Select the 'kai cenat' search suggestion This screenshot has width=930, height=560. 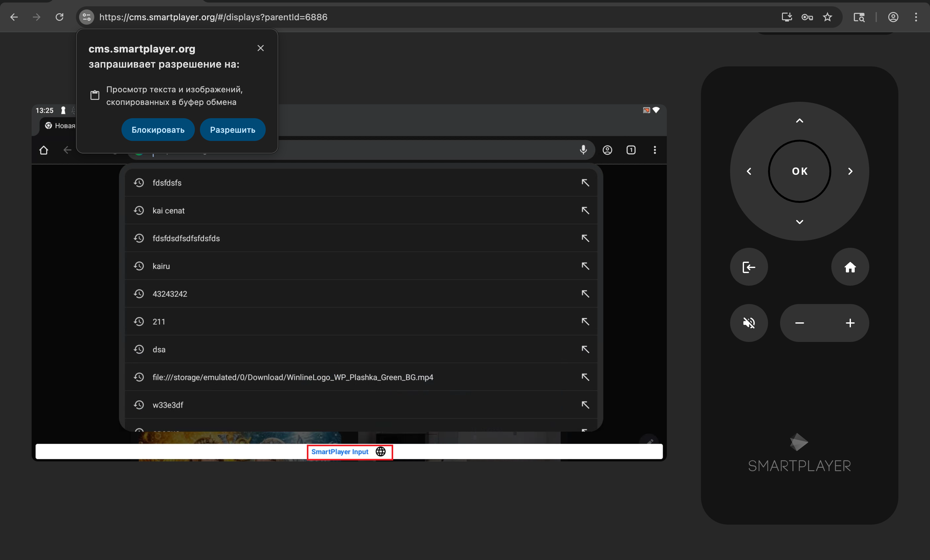pyautogui.click(x=168, y=210)
